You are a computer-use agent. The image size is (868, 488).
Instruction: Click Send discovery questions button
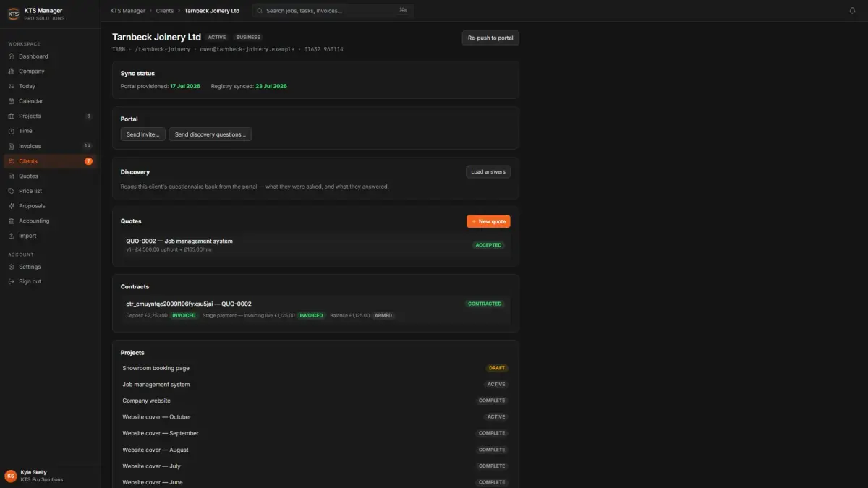coord(210,134)
